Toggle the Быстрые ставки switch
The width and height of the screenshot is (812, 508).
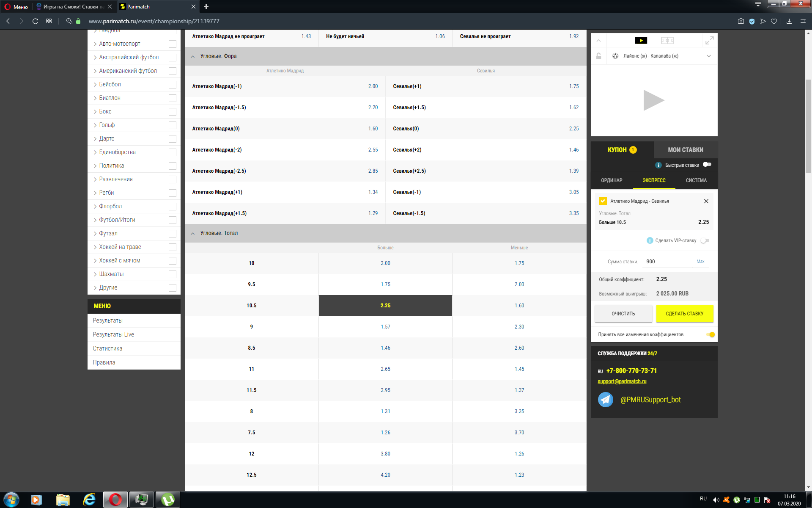click(707, 165)
